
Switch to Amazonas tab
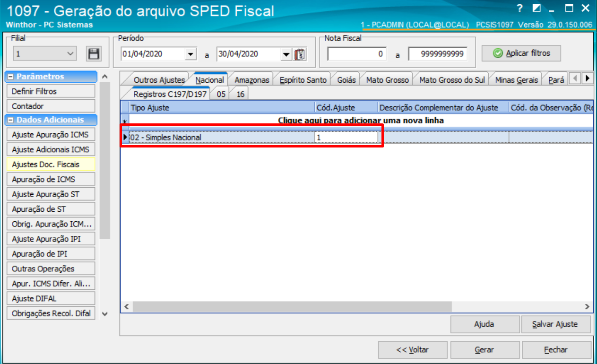click(x=251, y=80)
